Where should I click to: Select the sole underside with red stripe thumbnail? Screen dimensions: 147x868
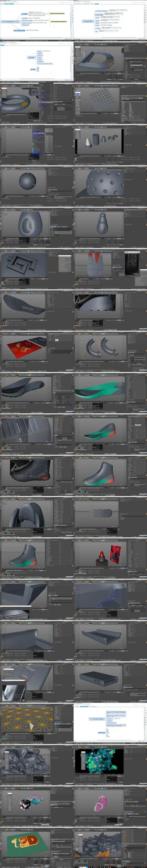click(110, 269)
